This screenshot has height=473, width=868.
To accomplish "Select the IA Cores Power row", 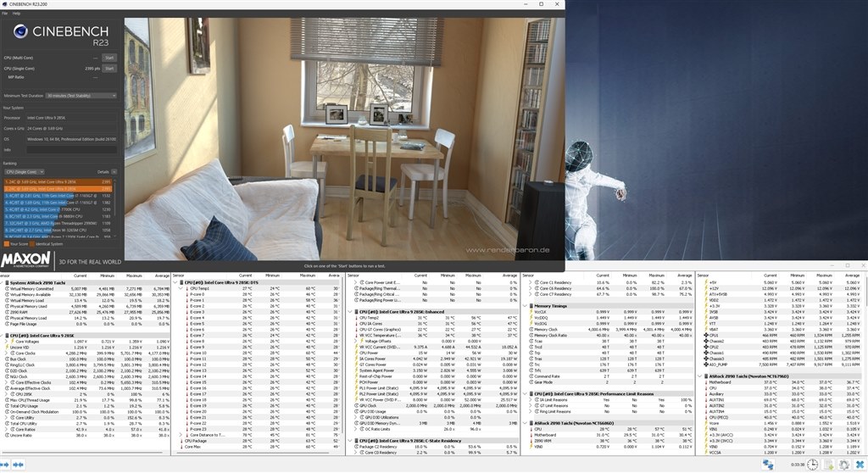I will click(x=435, y=359).
